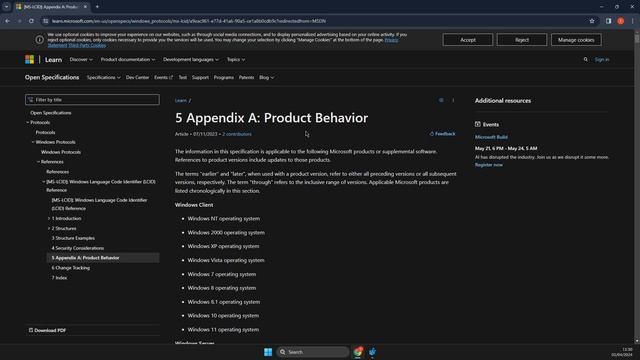Open the tab search dropdown arrow

coord(7,7)
